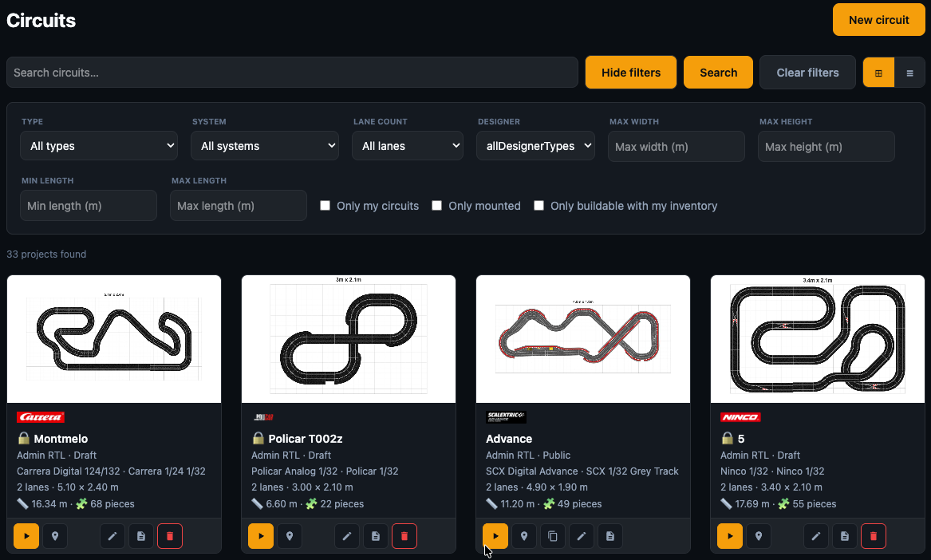Duplicate the Advance circuit
The width and height of the screenshot is (931, 560).
click(552, 536)
